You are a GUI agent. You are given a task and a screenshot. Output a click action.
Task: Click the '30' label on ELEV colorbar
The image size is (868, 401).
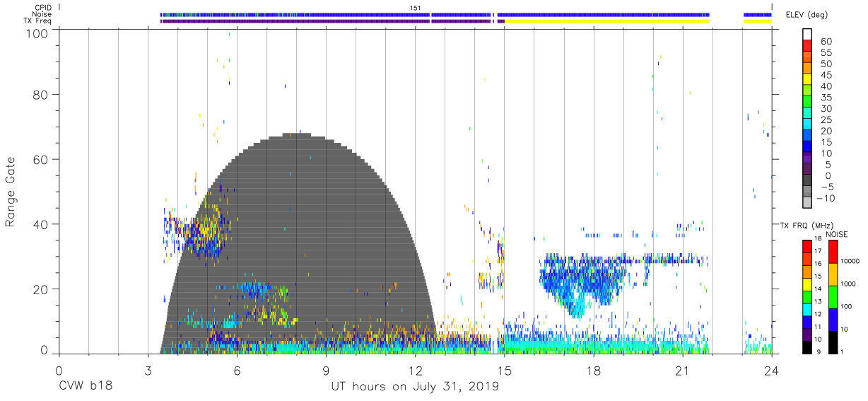[x=826, y=109]
